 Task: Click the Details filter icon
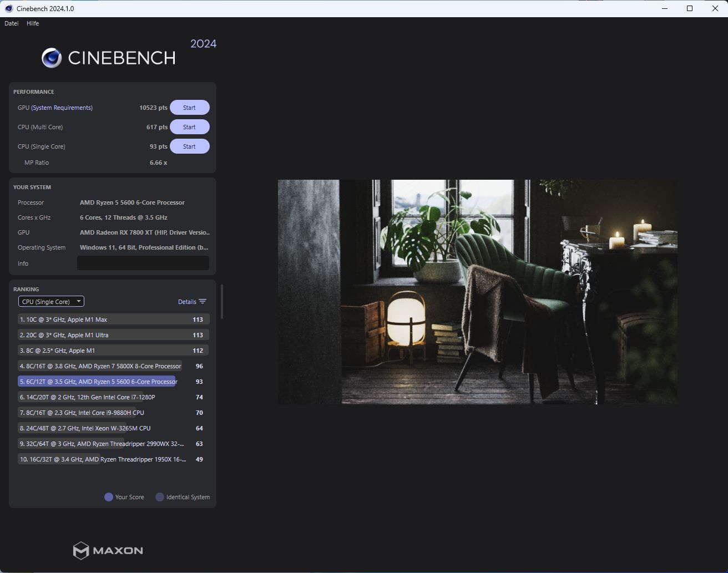(x=203, y=302)
